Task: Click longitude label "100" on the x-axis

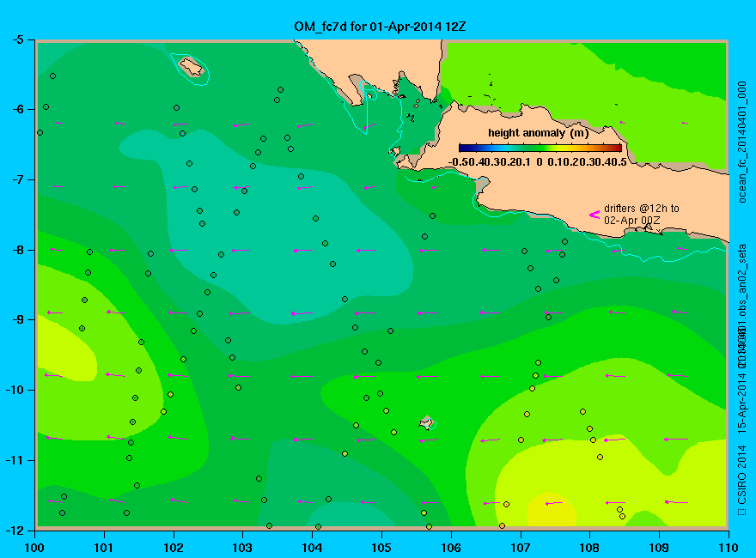Action: point(34,548)
